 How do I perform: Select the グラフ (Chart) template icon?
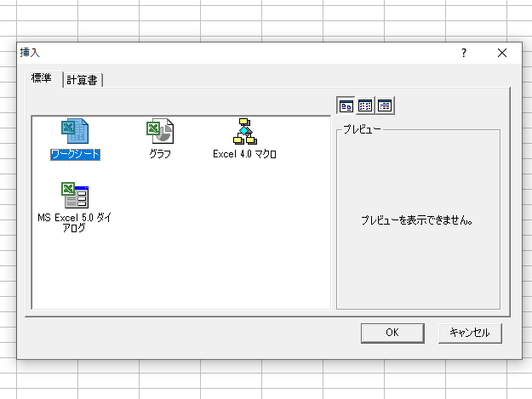(x=160, y=131)
